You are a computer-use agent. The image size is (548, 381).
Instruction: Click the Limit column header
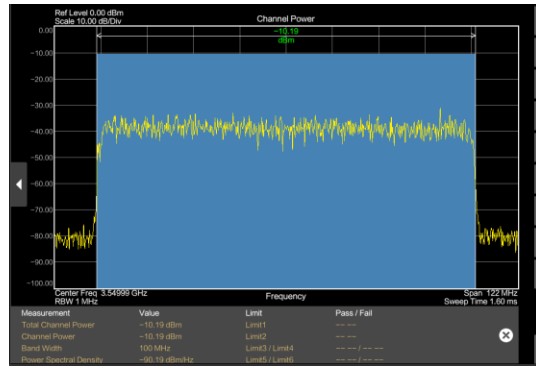[x=254, y=313]
